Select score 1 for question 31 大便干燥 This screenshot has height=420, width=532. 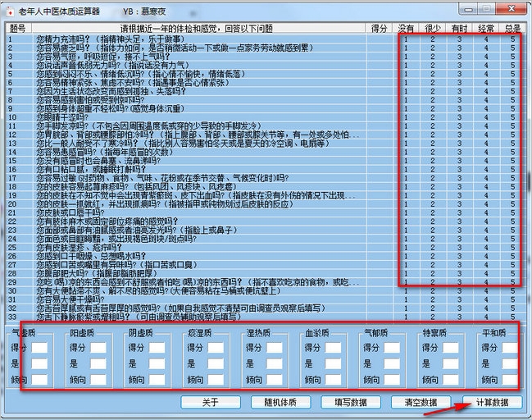click(406, 299)
